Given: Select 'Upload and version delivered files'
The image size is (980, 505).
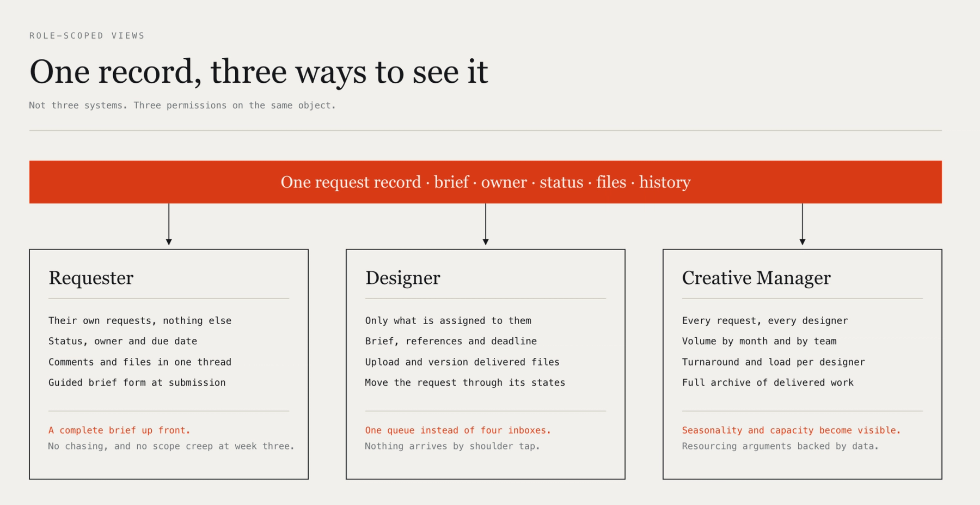Looking at the screenshot, I should (462, 362).
